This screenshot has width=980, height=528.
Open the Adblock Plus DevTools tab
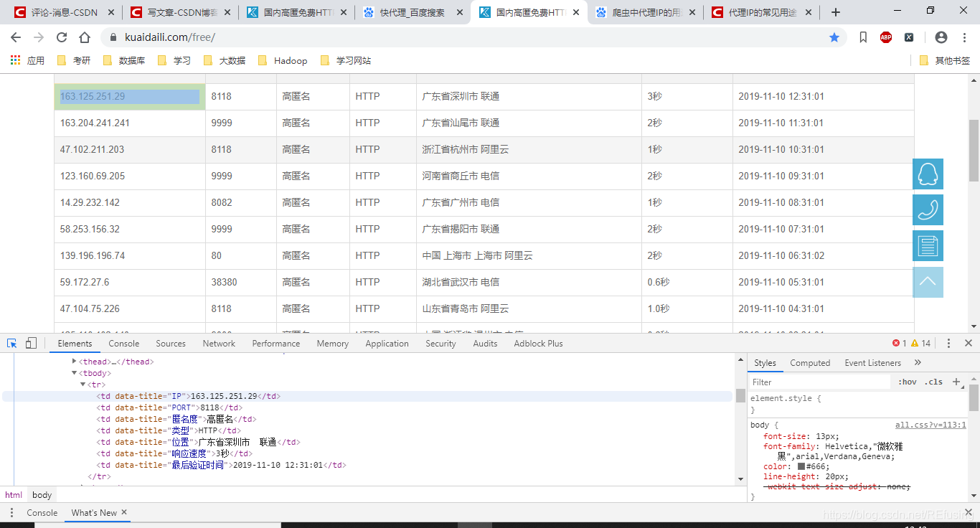(x=538, y=344)
